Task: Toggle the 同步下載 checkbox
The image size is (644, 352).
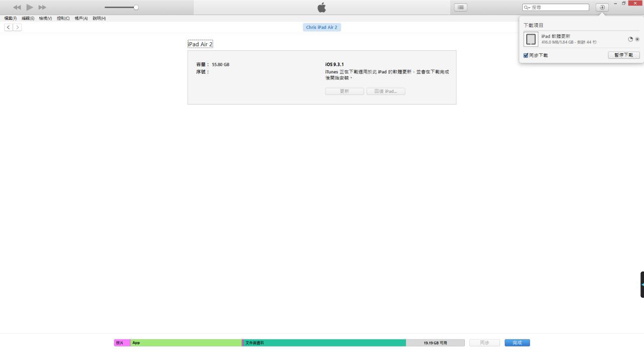Action: coord(526,55)
